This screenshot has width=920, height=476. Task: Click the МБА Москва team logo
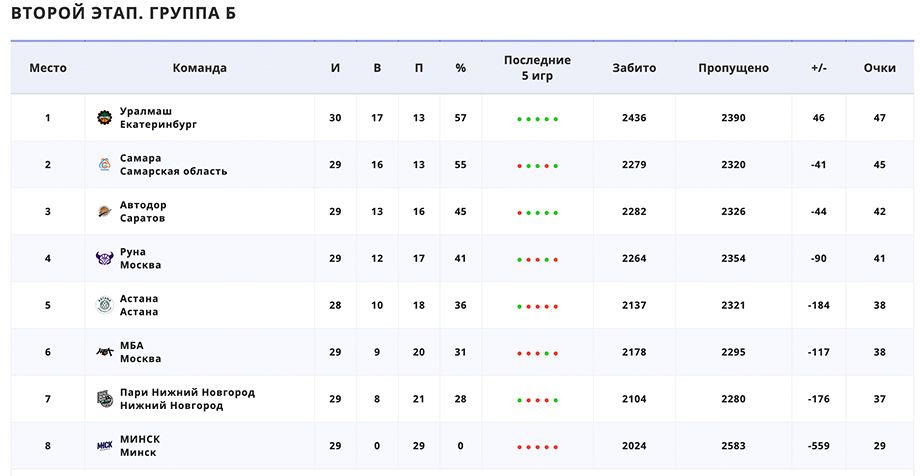(x=104, y=352)
